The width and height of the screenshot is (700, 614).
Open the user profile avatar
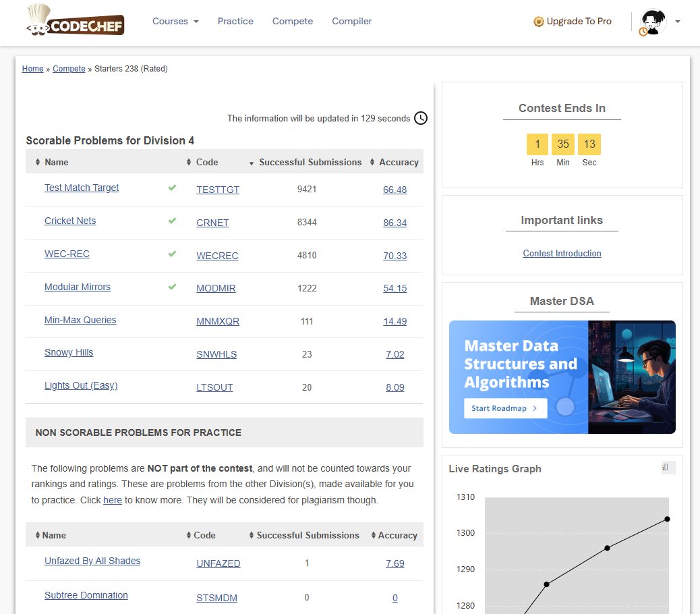point(653,22)
